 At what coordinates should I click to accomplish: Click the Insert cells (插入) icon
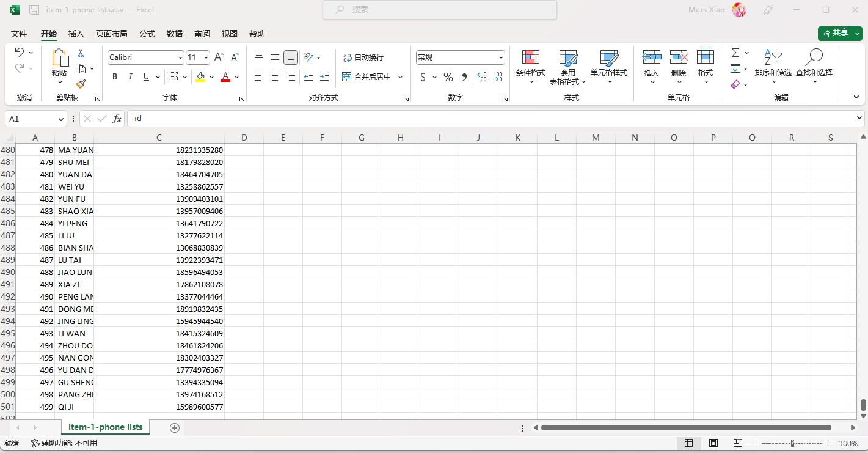651,64
